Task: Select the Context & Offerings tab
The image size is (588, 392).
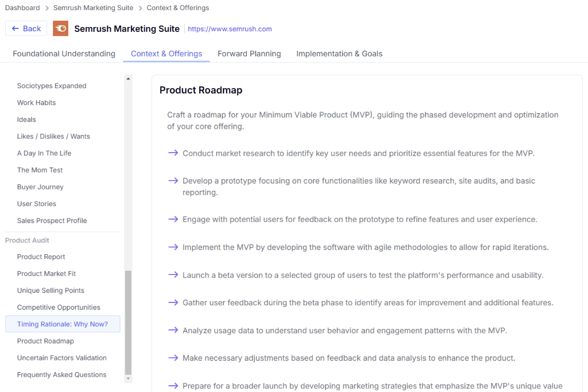Action: tap(166, 54)
